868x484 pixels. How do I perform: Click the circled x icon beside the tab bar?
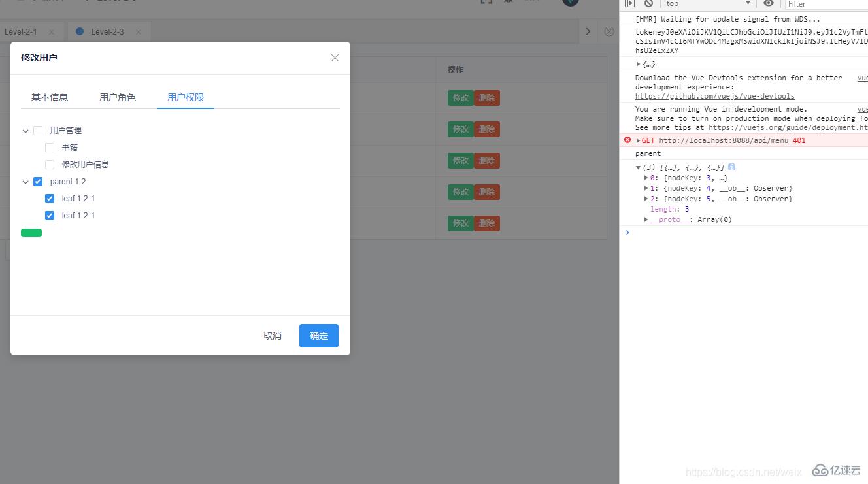pyautogui.click(x=609, y=31)
